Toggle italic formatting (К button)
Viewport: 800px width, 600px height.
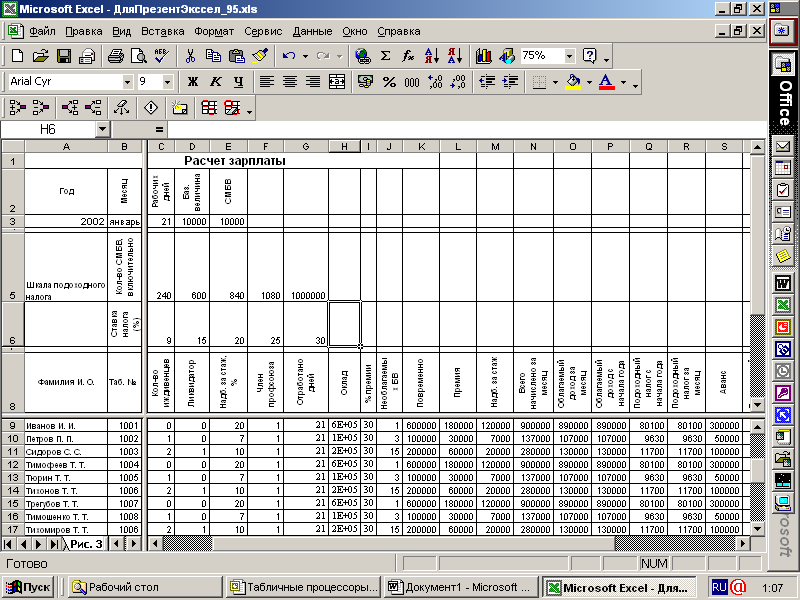pyautogui.click(x=215, y=82)
